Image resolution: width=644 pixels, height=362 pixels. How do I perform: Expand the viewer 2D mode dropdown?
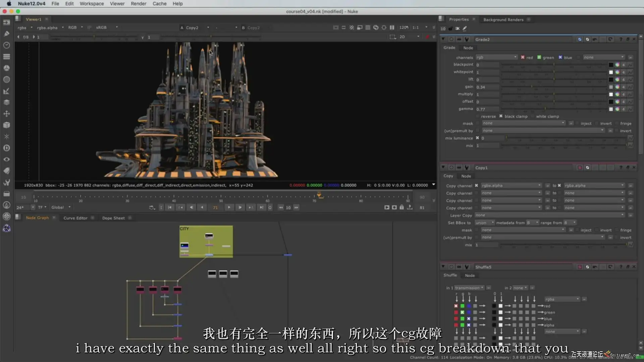[x=409, y=37]
